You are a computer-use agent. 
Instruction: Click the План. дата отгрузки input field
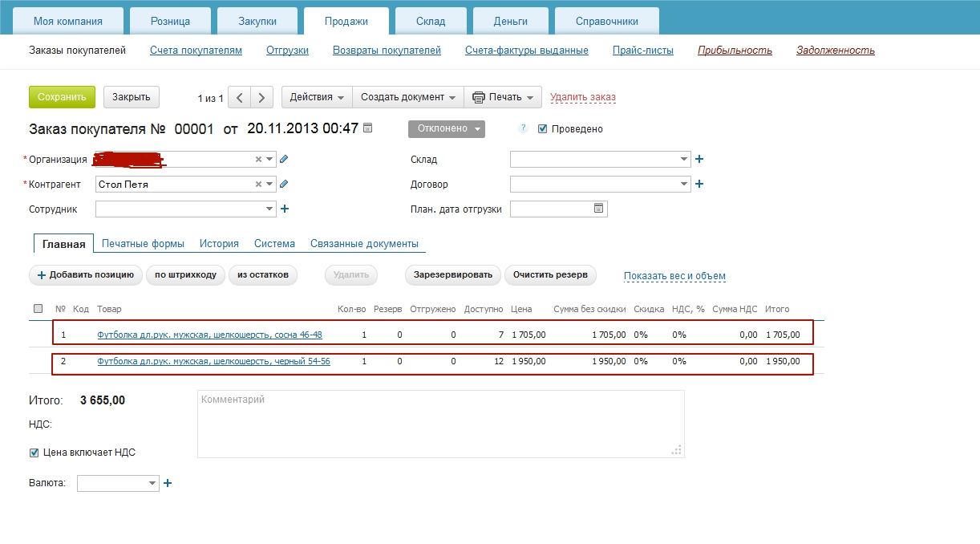(559, 209)
